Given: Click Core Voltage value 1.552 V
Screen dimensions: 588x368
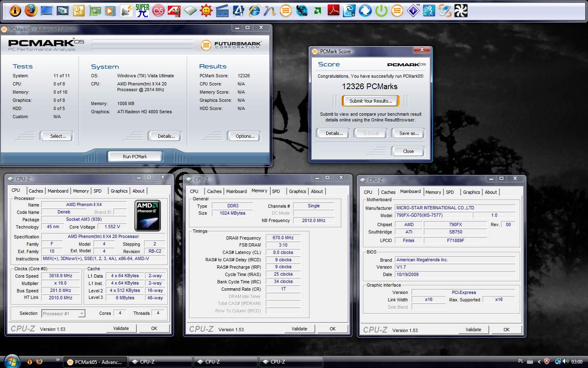Looking at the screenshot, I should [x=112, y=227].
